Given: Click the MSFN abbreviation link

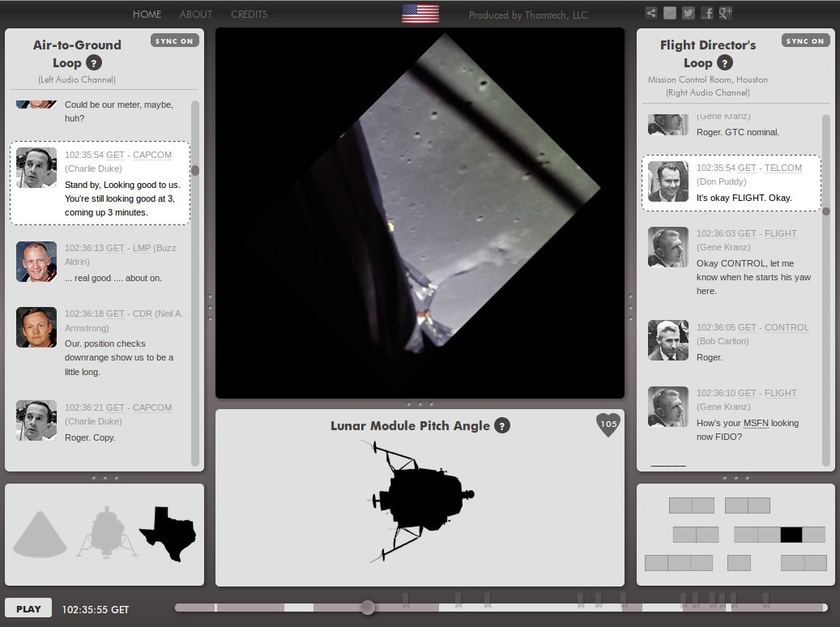Looking at the screenshot, I should point(756,424).
